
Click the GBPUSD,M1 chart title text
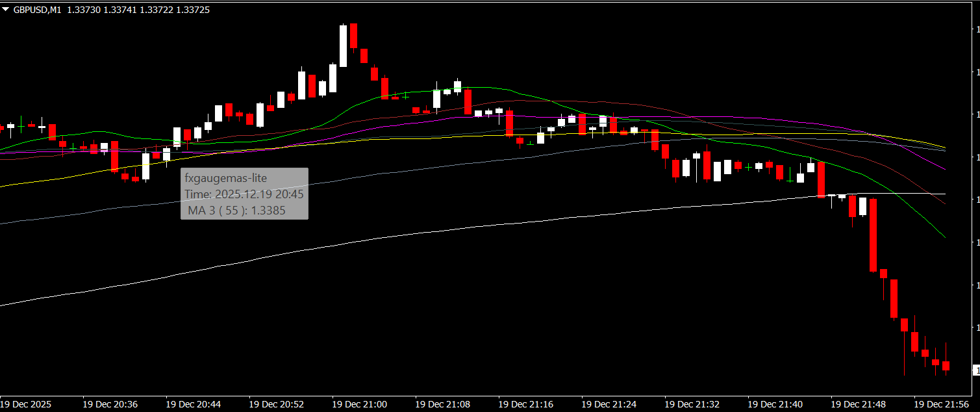point(37,10)
